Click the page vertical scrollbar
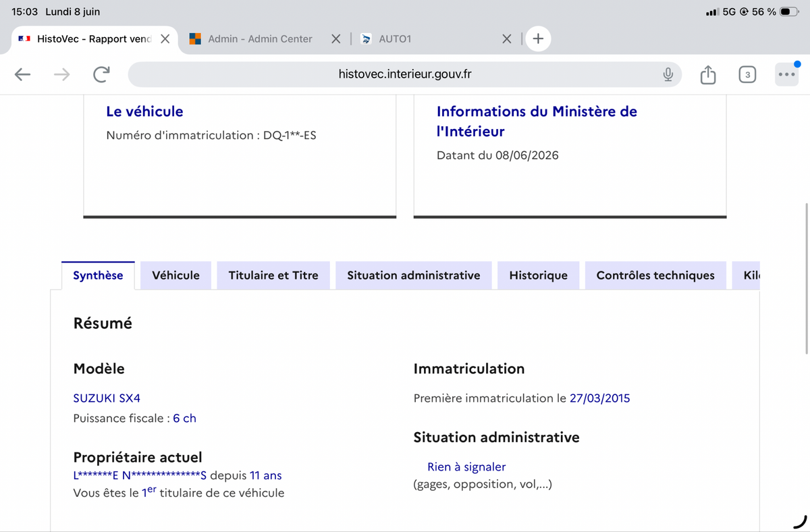The width and height of the screenshot is (810, 532). click(x=807, y=277)
